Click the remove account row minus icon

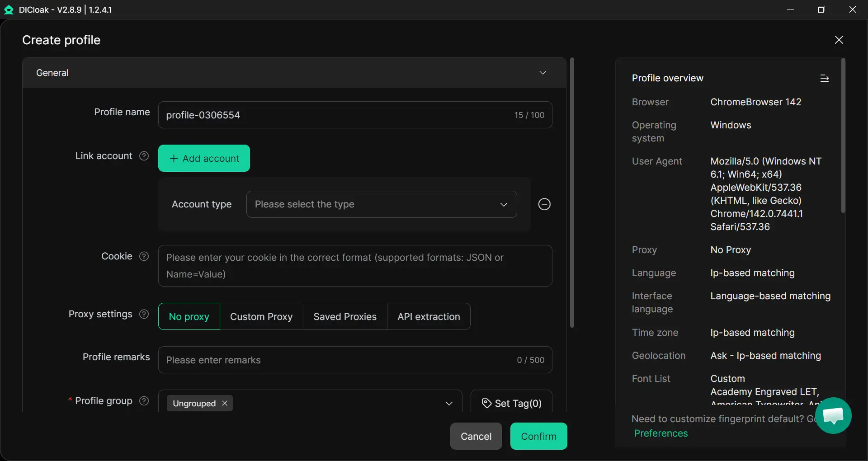[x=544, y=204]
